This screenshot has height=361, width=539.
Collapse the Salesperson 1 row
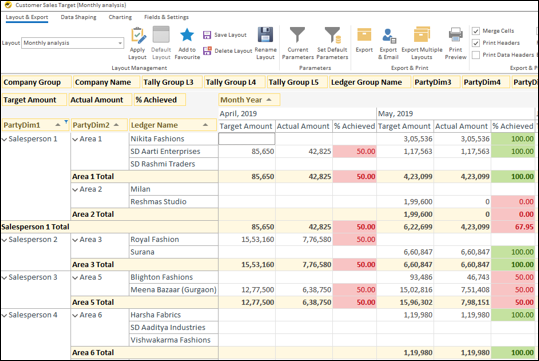click(x=4, y=139)
